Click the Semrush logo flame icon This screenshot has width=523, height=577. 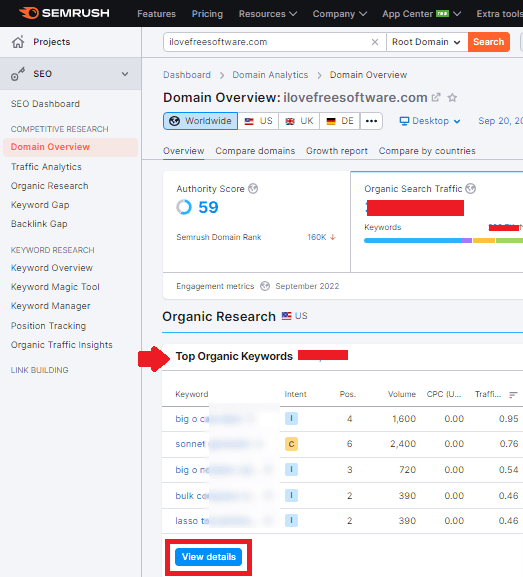(29, 13)
